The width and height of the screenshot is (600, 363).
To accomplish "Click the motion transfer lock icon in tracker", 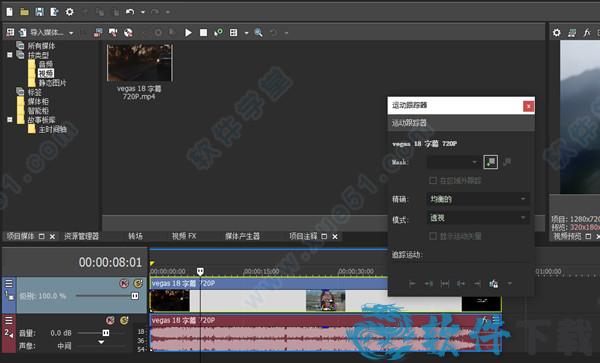I will coord(494,283).
